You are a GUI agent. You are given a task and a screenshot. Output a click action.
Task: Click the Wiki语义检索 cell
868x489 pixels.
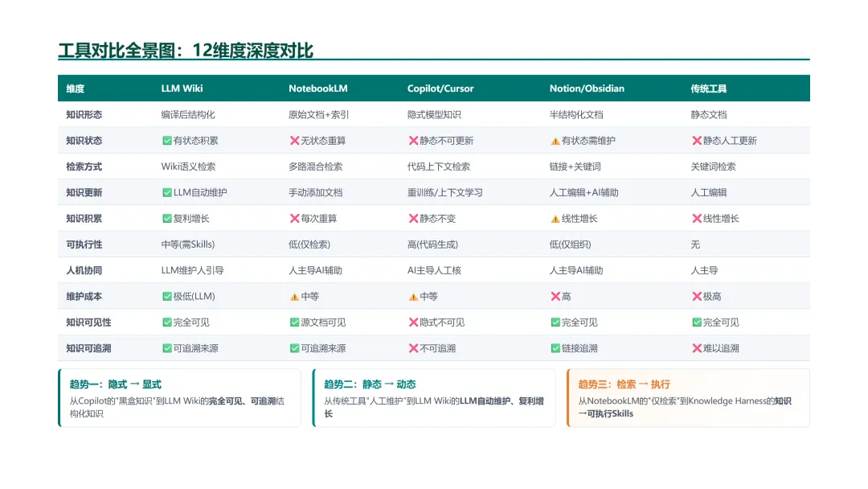pos(188,166)
